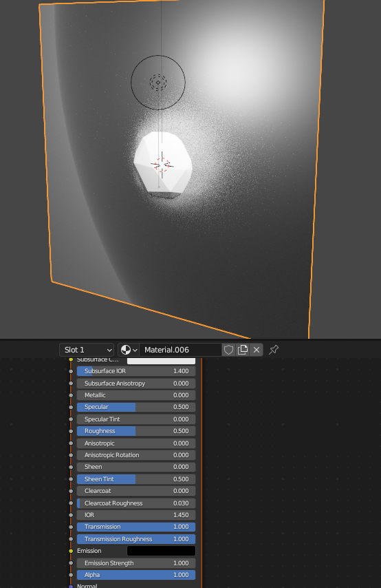Adjust the Alpha slider

coord(136,575)
